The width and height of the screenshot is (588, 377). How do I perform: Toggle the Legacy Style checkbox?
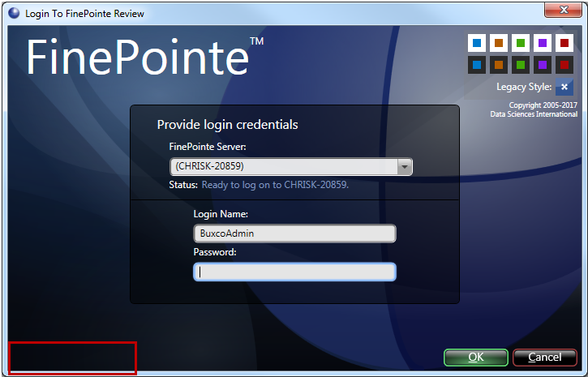coord(564,87)
